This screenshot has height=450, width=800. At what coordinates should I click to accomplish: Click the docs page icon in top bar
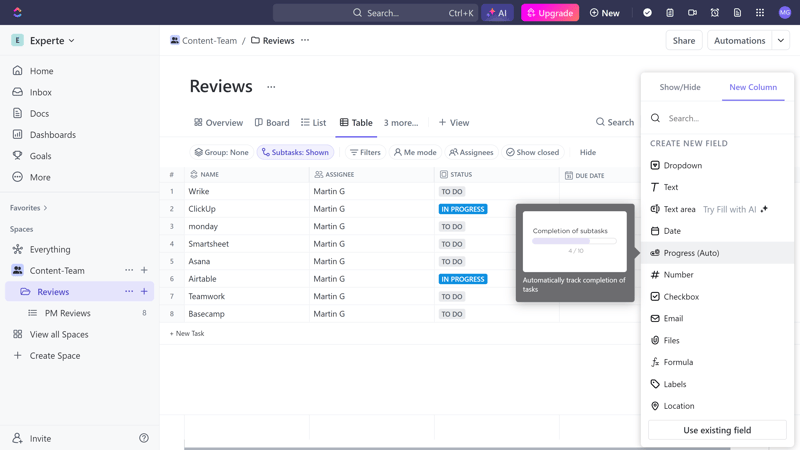(x=737, y=13)
